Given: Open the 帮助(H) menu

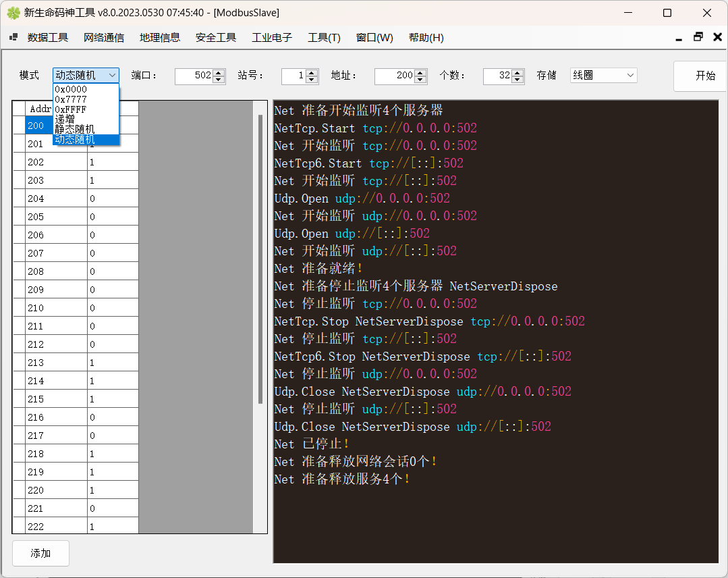Looking at the screenshot, I should tap(426, 38).
